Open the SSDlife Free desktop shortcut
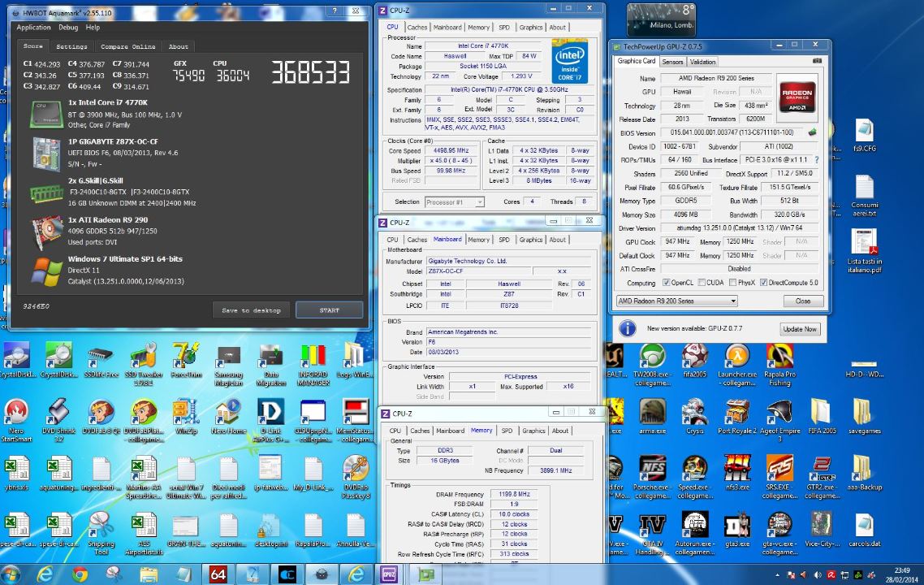The height and width of the screenshot is (585, 924). pos(101,361)
